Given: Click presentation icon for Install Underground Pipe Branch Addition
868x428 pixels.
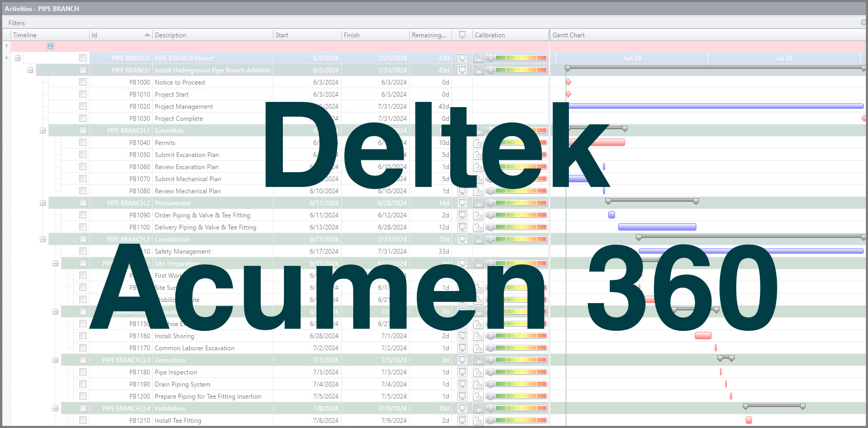Looking at the screenshot, I should pos(462,70).
